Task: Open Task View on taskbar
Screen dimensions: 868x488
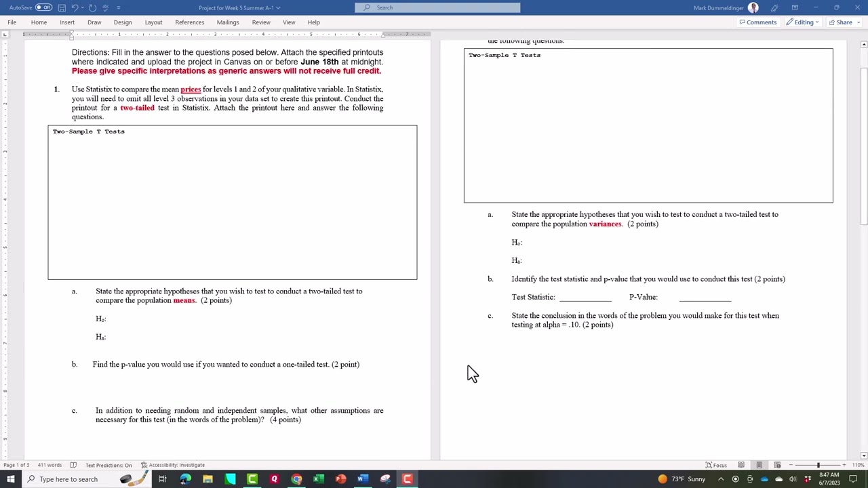Action: [x=163, y=479]
